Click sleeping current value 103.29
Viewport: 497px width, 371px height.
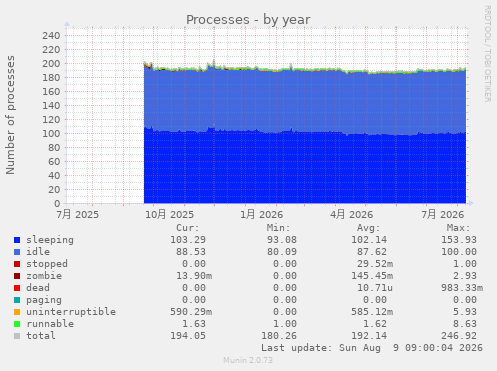pyautogui.click(x=188, y=240)
